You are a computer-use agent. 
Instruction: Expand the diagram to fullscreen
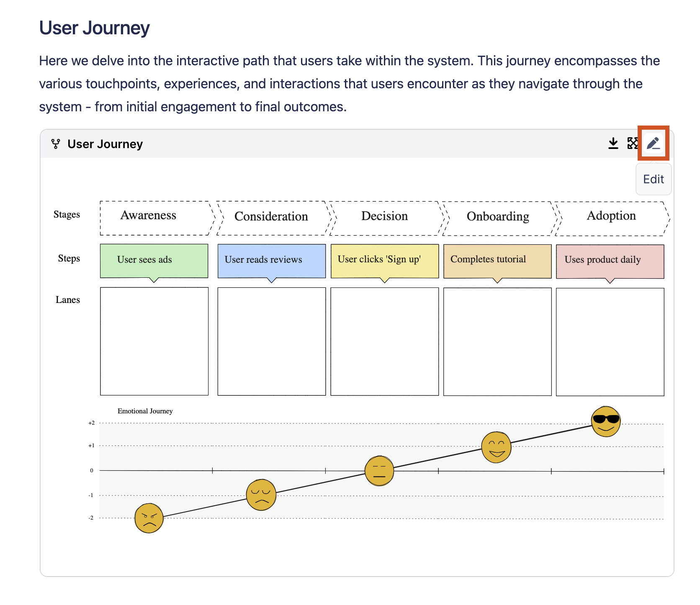tap(632, 144)
